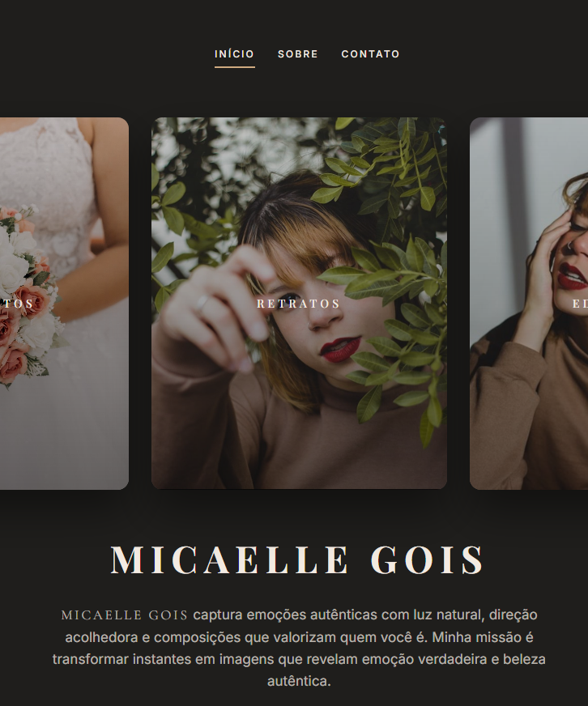Click the partially visible label on wedding card
The image size is (588, 706).
pyautogui.click(x=17, y=304)
